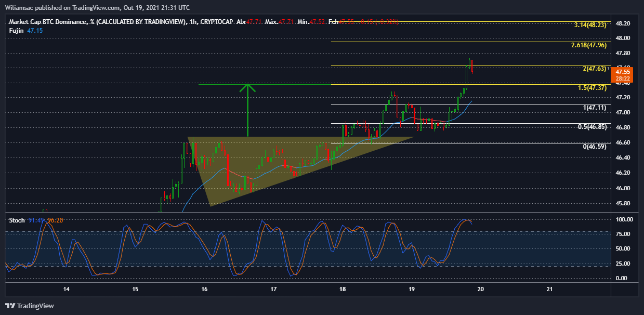Viewport: 644px width, 315px height.
Task: Click the 45.80 price axis label
Action: pos(623,203)
